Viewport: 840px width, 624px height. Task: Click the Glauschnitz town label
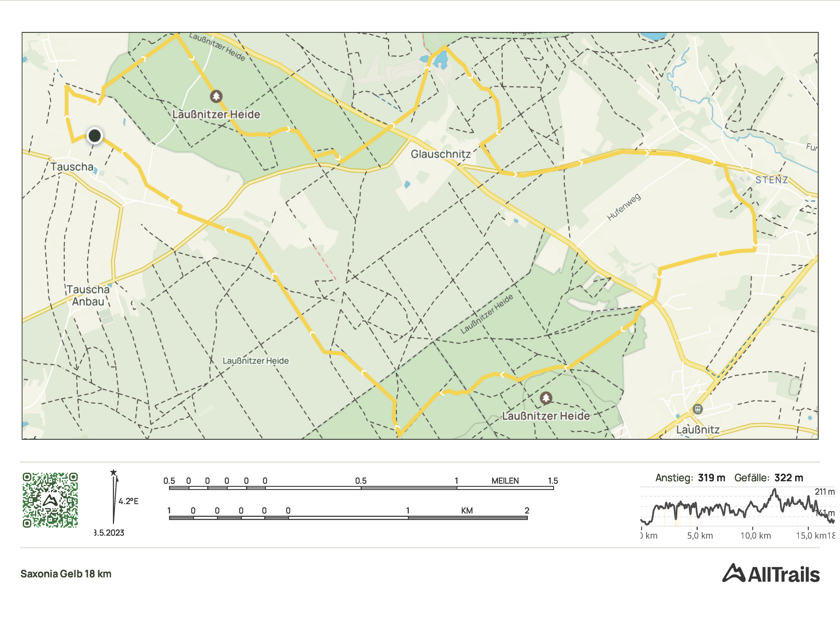(x=441, y=154)
